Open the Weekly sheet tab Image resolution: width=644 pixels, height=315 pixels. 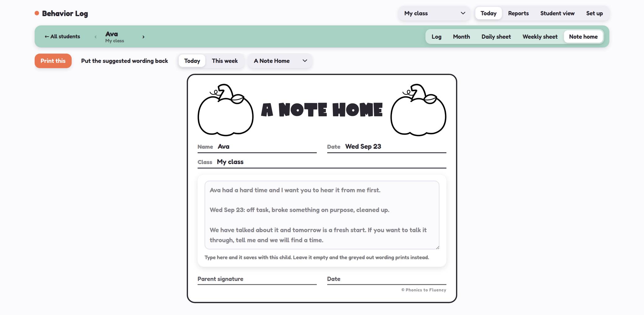(x=540, y=37)
